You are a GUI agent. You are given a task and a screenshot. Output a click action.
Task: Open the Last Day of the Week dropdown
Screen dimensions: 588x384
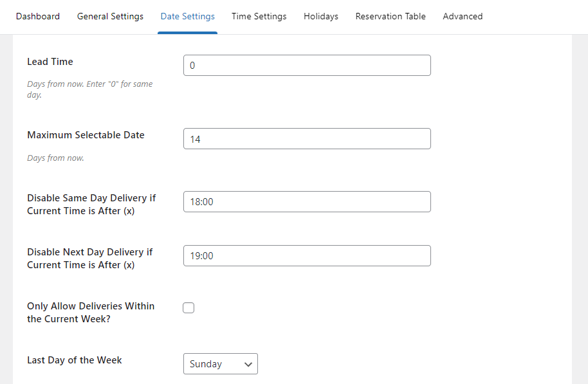[x=221, y=363]
